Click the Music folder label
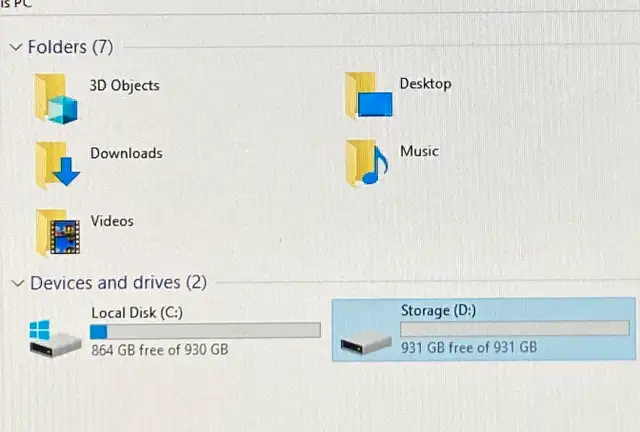The image size is (640, 432). click(419, 151)
